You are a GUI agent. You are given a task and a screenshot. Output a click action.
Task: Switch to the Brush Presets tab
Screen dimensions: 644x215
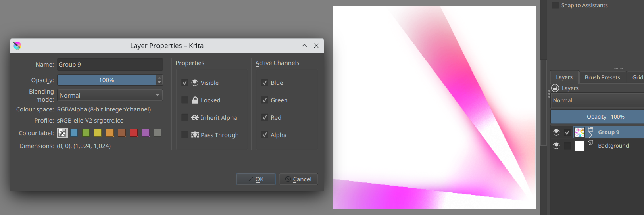[602, 77]
